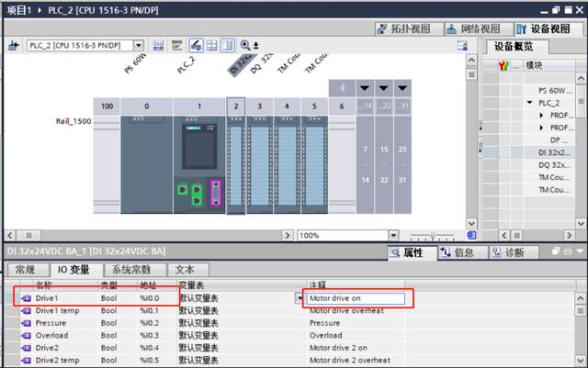Viewport: 588px width, 368px height.
Task: Toggle the horizontal split editor layout icon
Action: pyautogui.click(x=212, y=46)
